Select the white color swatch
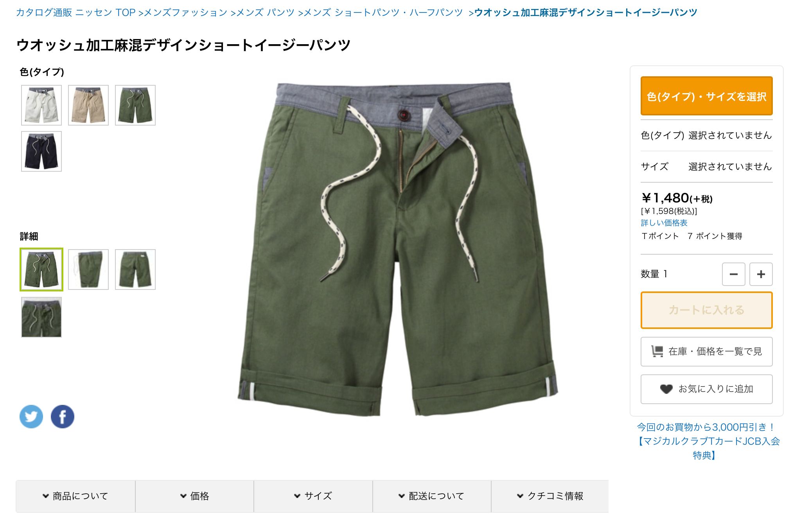This screenshot has height=532, width=801. (x=41, y=105)
